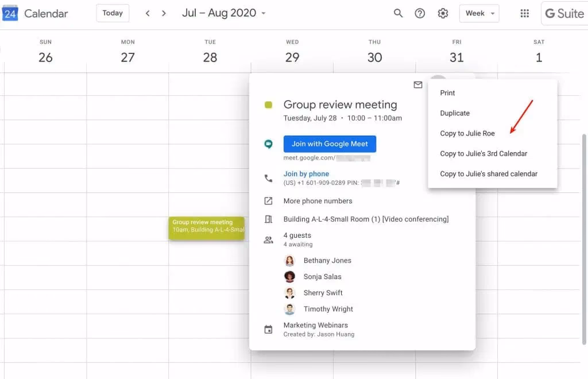The image size is (588, 379).
Task: Click the phone handset icon
Action: (x=268, y=178)
